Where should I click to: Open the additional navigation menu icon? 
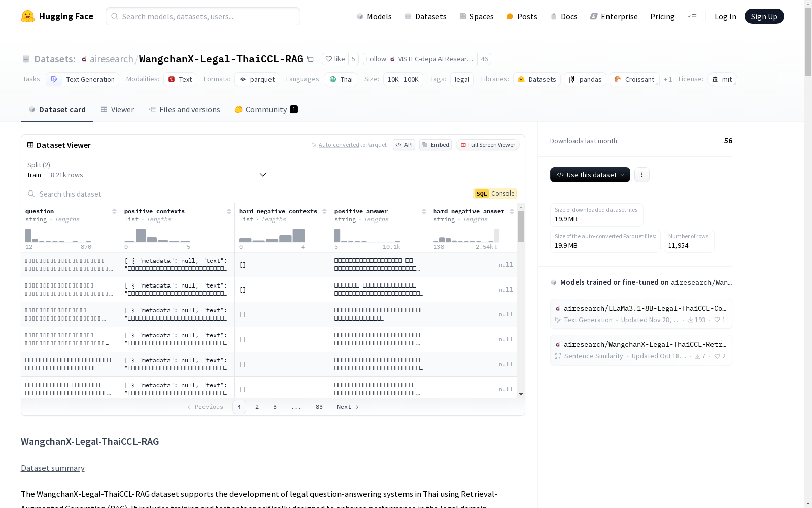[x=692, y=16]
